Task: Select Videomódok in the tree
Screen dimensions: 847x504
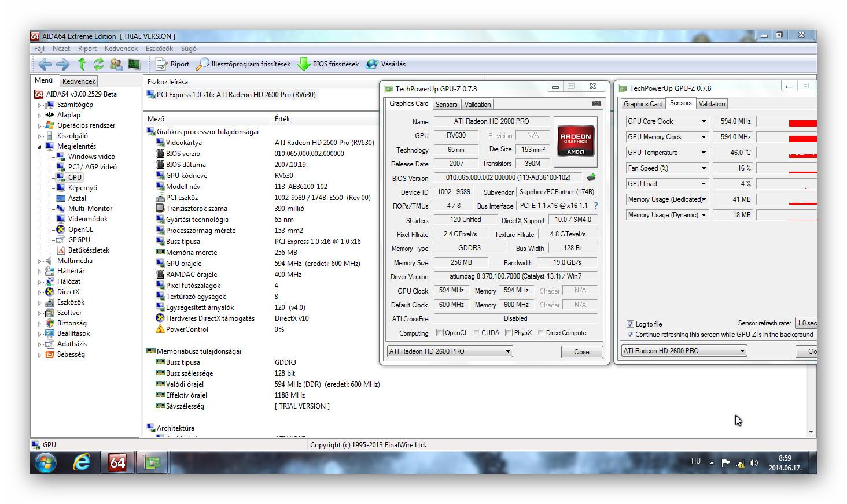Action: click(x=87, y=219)
